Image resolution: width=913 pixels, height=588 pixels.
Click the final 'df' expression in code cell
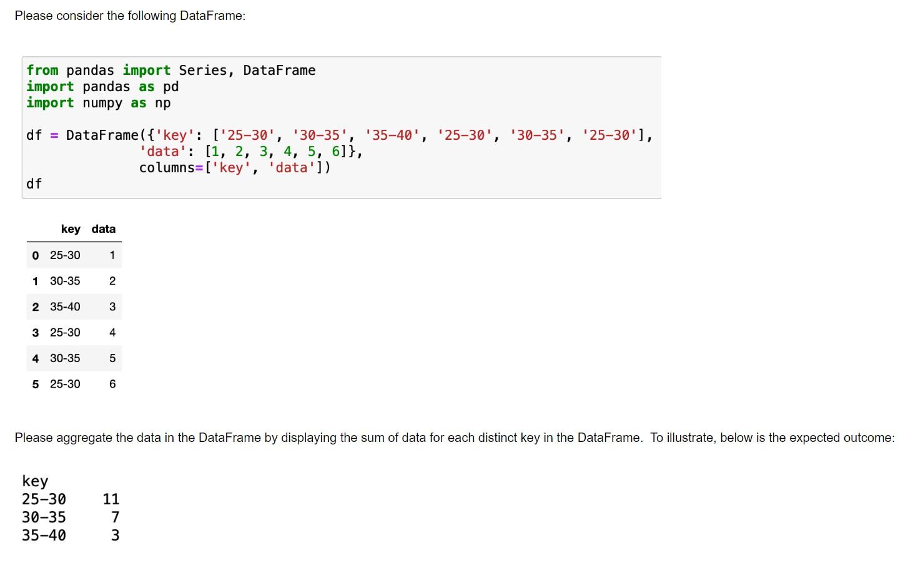34,183
